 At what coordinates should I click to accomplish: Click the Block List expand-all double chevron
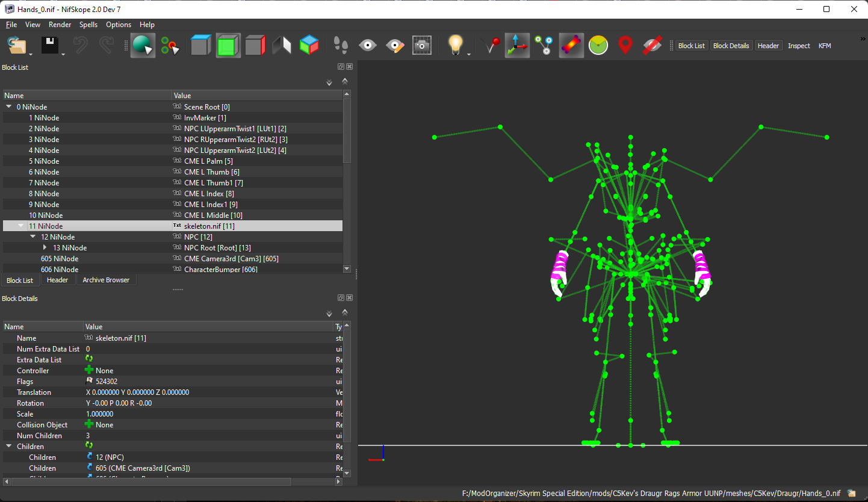coord(329,82)
